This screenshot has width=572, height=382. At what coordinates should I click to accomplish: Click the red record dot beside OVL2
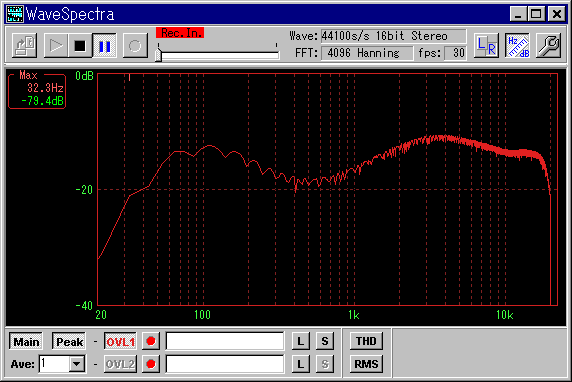(x=151, y=364)
